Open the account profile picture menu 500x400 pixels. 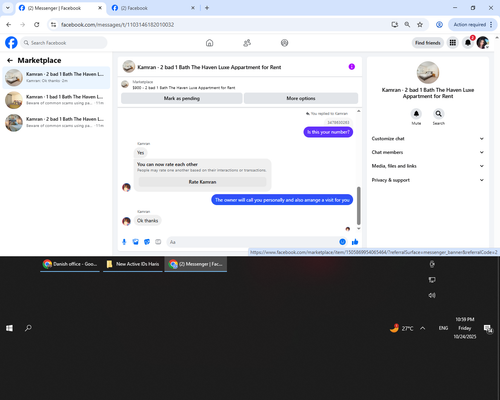483,43
